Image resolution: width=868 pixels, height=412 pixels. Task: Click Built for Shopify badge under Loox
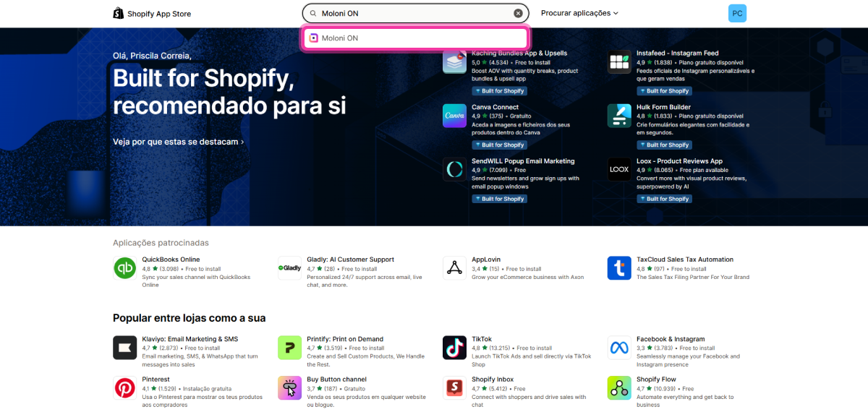tap(665, 199)
